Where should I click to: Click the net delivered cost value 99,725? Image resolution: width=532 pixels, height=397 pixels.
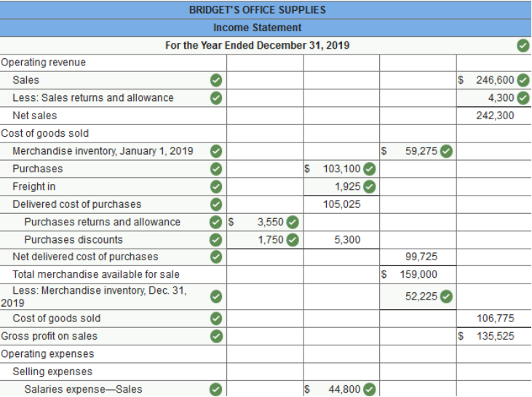click(x=421, y=257)
